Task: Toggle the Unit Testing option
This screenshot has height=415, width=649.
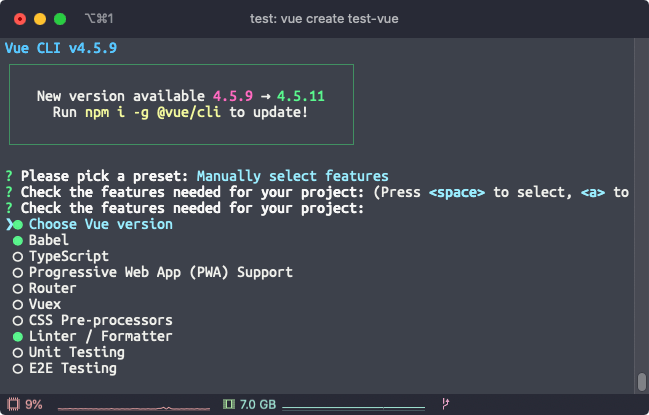Action: [x=18, y=353]
